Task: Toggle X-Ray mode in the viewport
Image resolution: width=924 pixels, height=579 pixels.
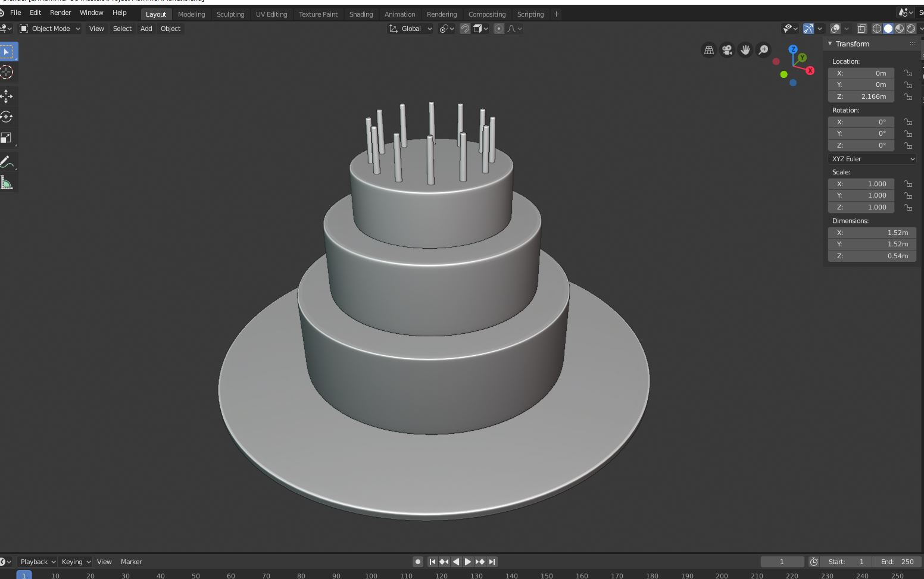Action: pyautogui.click(x=862, y=28)
